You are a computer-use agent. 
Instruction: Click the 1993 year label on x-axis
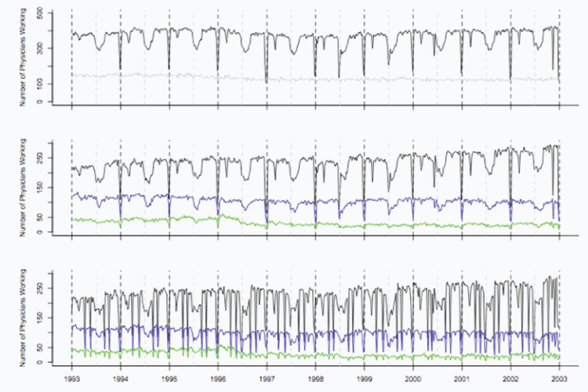pyautogui.click(x=71, y=377)
